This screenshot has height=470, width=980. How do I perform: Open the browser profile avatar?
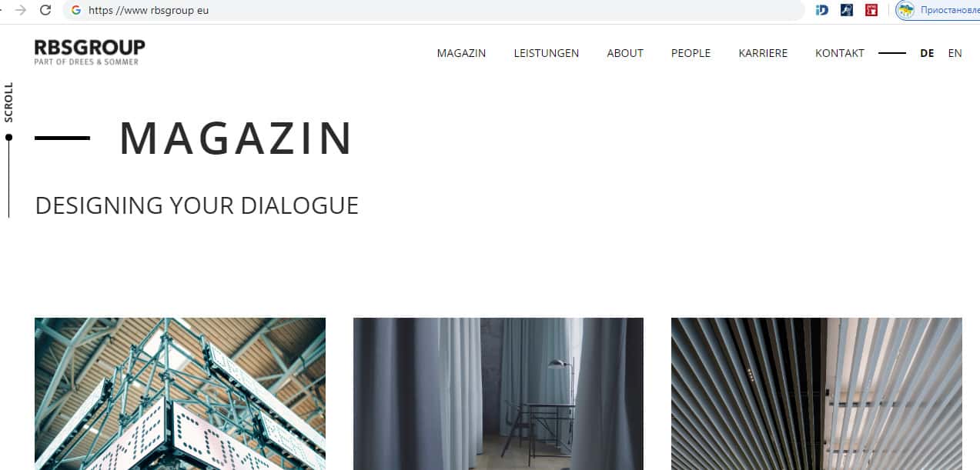905,10
